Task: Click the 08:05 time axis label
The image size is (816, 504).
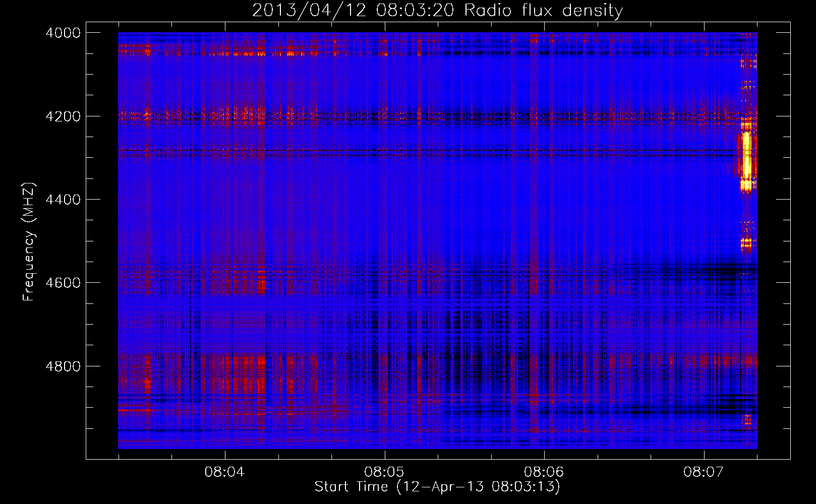Action: [x=384, y=472]
